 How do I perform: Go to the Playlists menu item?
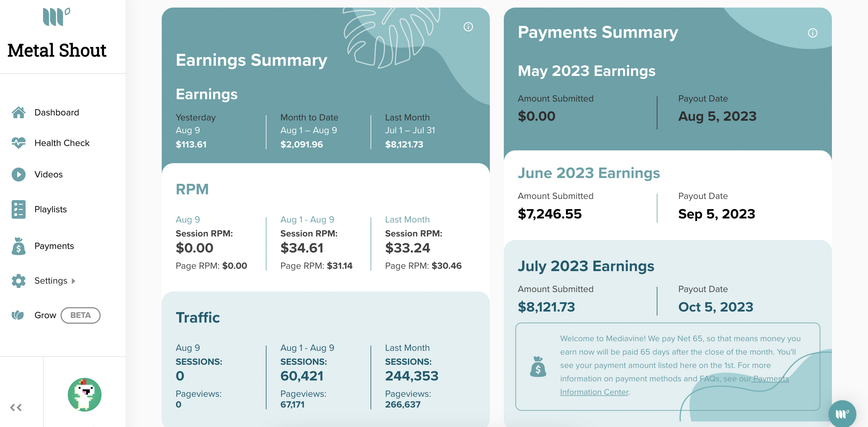tap(51, 209)
